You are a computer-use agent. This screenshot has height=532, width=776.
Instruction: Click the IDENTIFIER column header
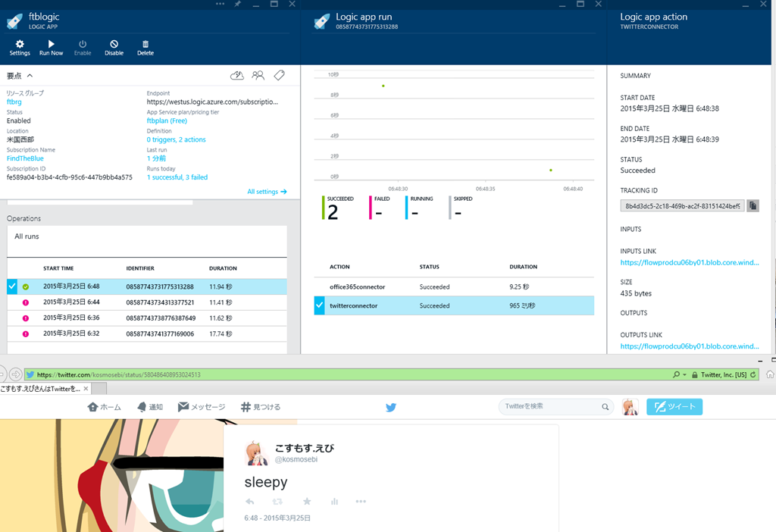pyautogui.click(x=140, y=268)
